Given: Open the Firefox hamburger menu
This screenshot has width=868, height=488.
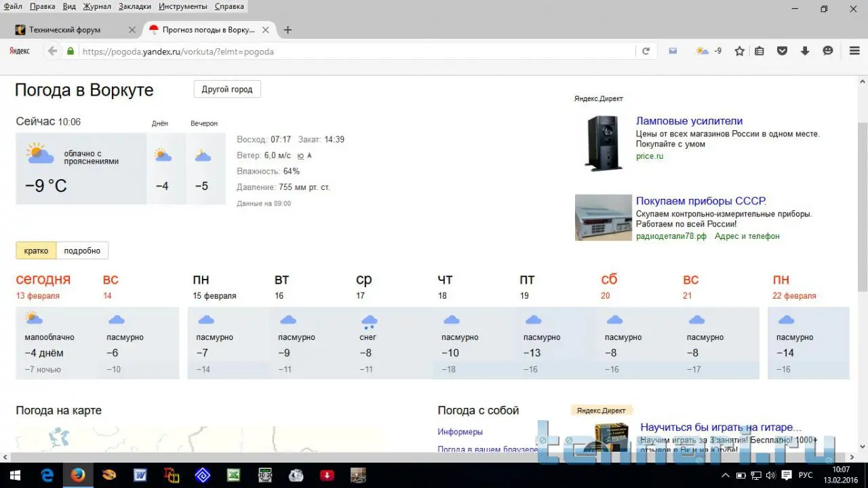Looking at the screenshot, I should [854, 51].
